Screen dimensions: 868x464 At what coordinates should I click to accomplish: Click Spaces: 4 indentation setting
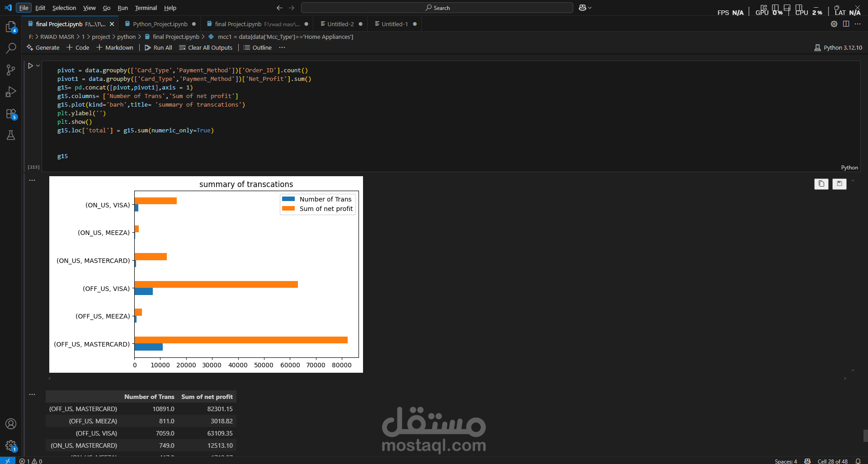point(786,461)
